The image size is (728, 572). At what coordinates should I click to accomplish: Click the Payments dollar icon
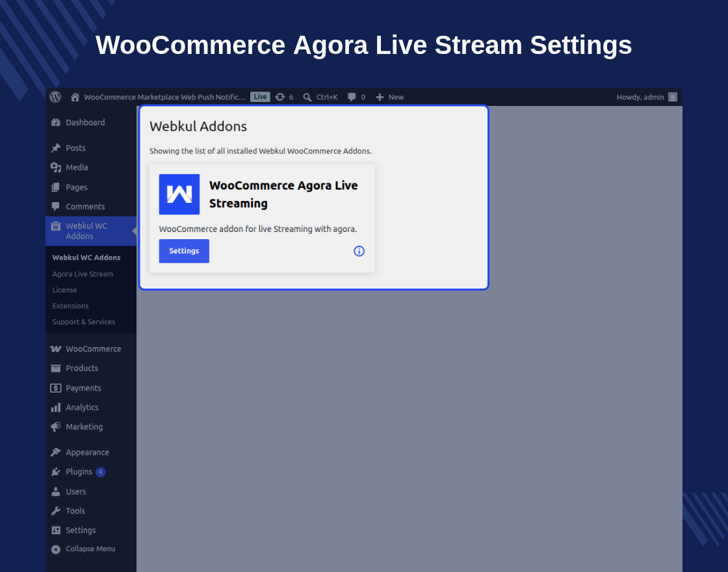point(56,387)
